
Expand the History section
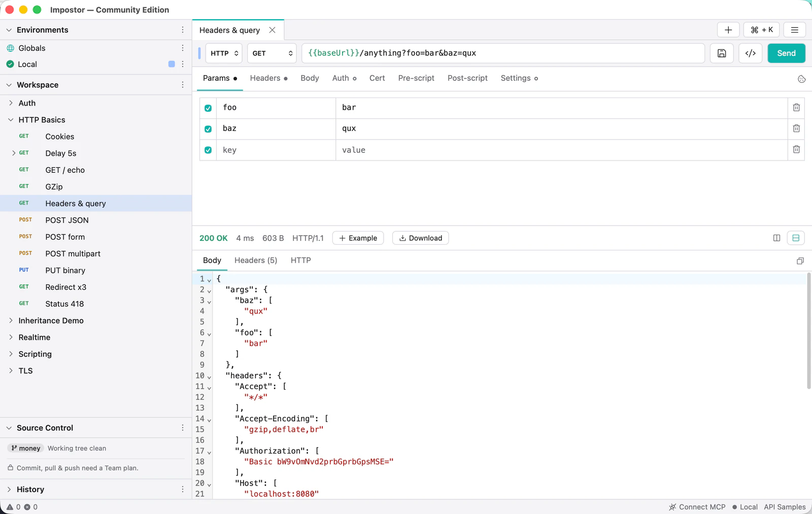(9, 490)
